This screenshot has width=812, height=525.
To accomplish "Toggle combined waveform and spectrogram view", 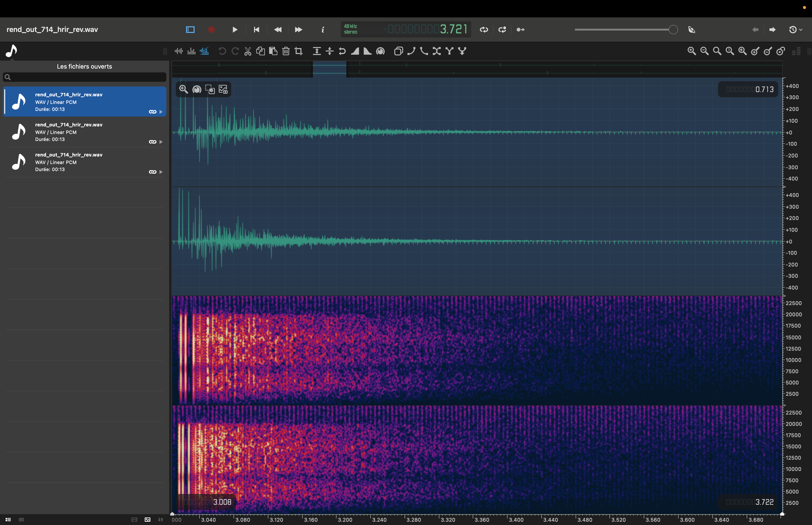I will (204, 51).
